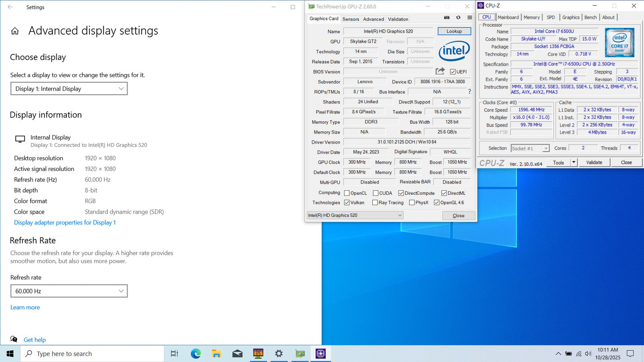Image resolution: width=644 pixels, height=362 pixels.
Task: Open the GPU-Z hamburger menu
Action: (469, 18)
